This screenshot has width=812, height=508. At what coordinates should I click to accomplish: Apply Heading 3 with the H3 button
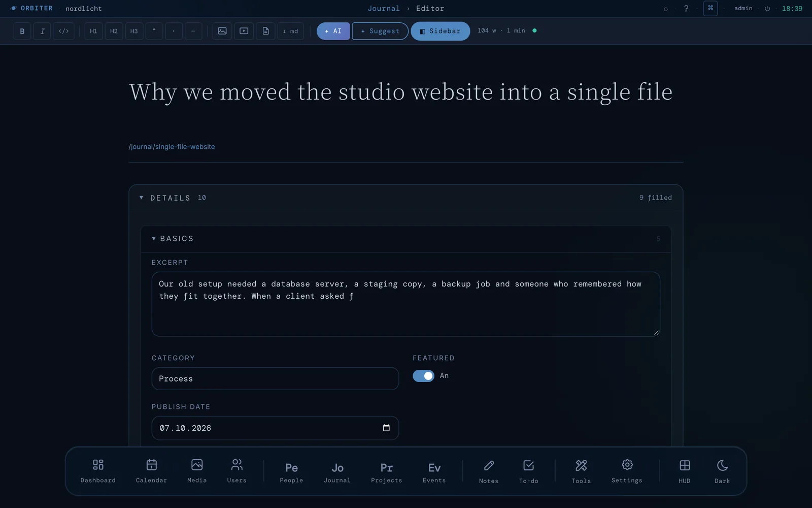[134, 31]
